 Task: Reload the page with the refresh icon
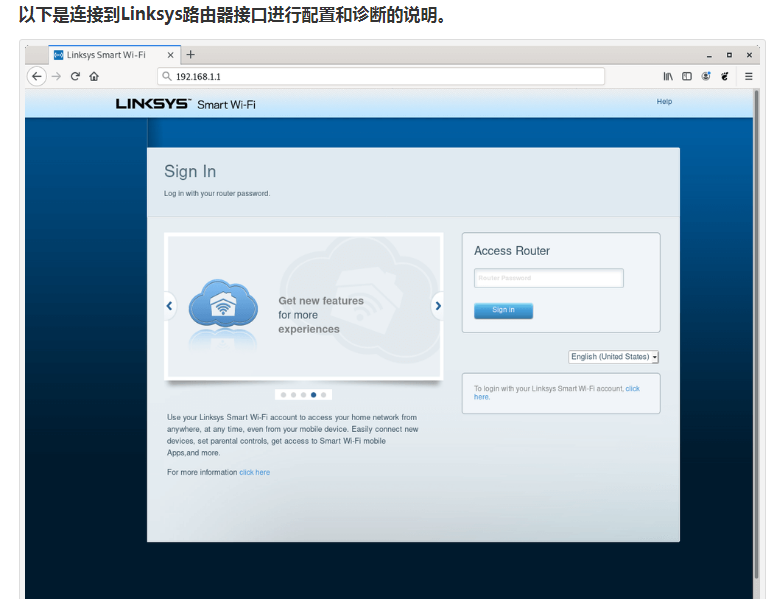tap(75, 76)
